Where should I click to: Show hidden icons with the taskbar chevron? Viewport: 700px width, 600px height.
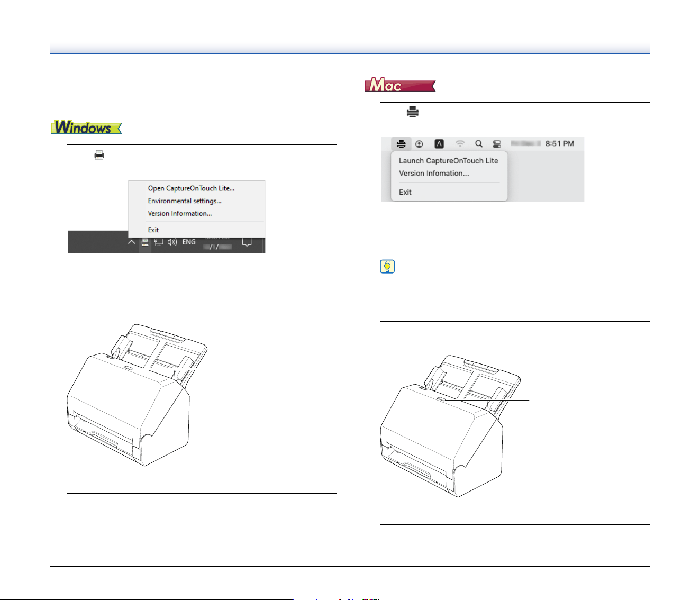(x=131, y=242)
